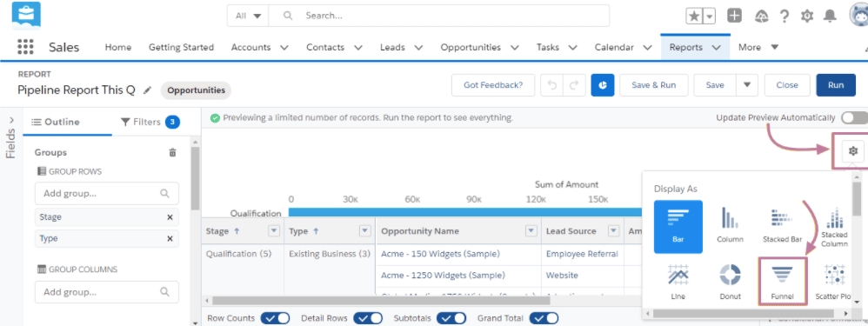Open the Save options dropdown arrow
This screenshot has width=868, height=326.
(x=747, y=85)
